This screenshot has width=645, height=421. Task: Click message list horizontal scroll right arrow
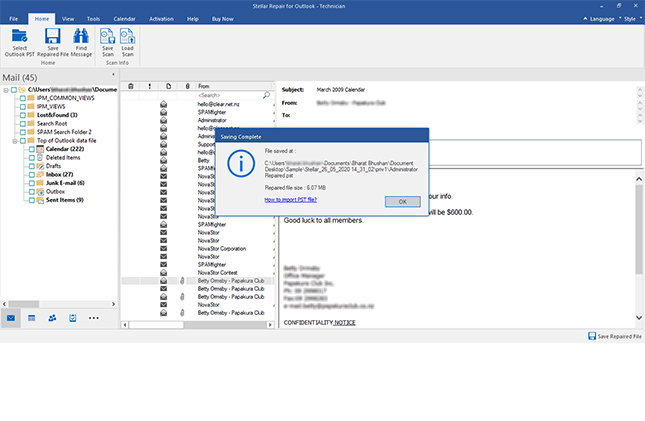point(270,325)
